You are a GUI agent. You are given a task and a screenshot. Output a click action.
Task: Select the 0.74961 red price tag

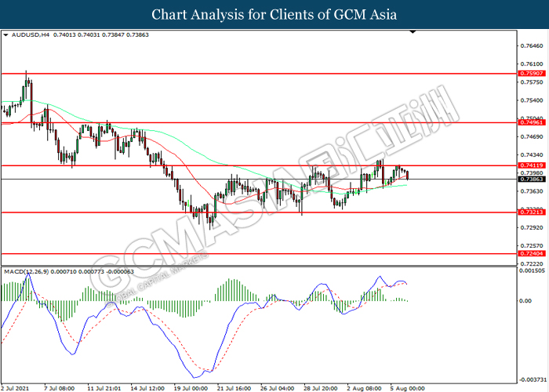531,122
